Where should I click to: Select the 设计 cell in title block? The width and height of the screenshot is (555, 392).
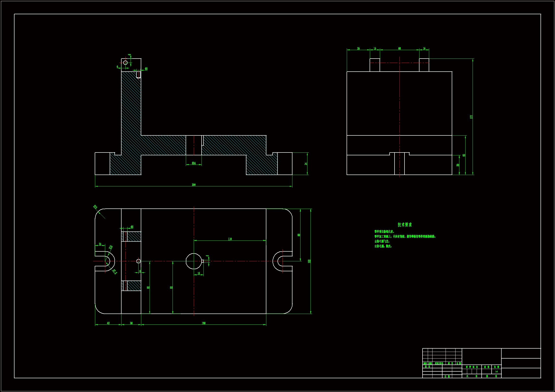427,366
